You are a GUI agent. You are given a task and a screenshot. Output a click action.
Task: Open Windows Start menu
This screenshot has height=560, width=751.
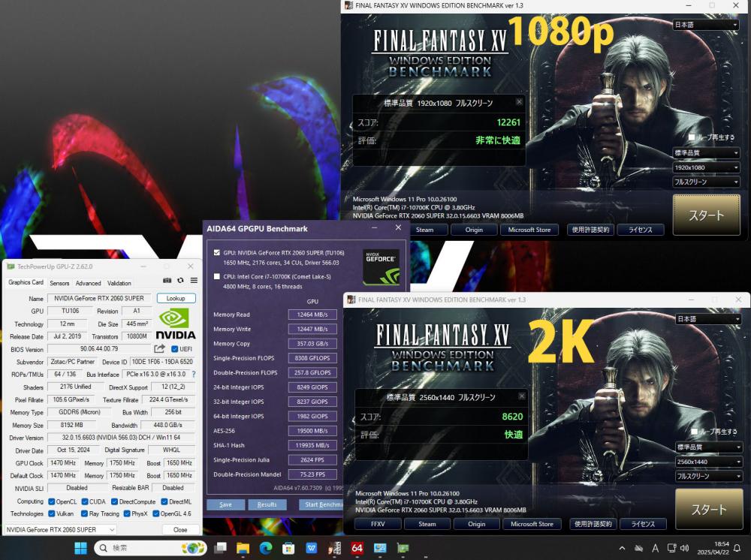click(x=81, y=548)
